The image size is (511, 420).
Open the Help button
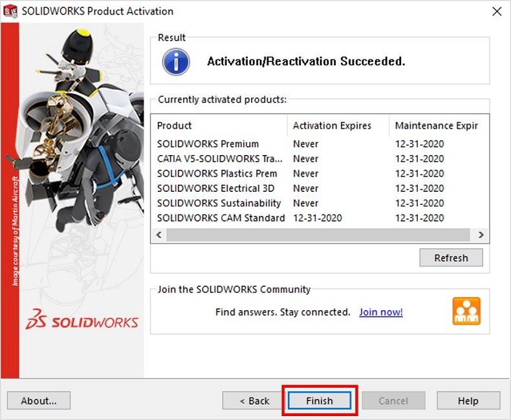point(468,401)
